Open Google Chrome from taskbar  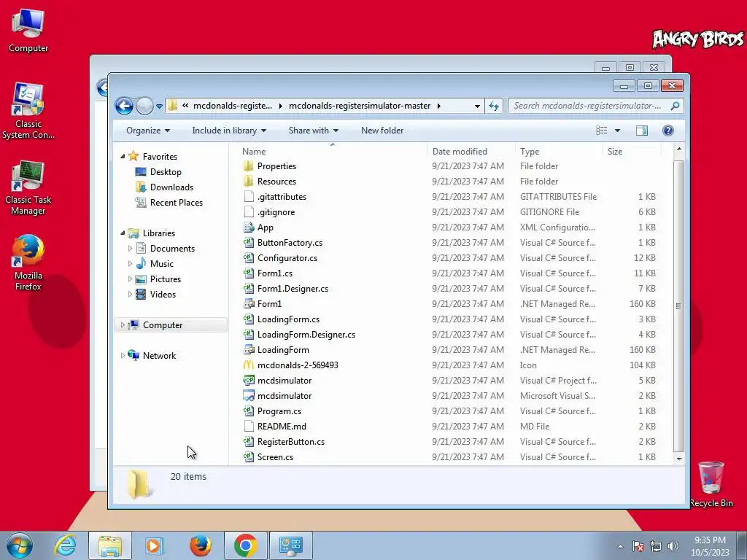pos(246,545)
